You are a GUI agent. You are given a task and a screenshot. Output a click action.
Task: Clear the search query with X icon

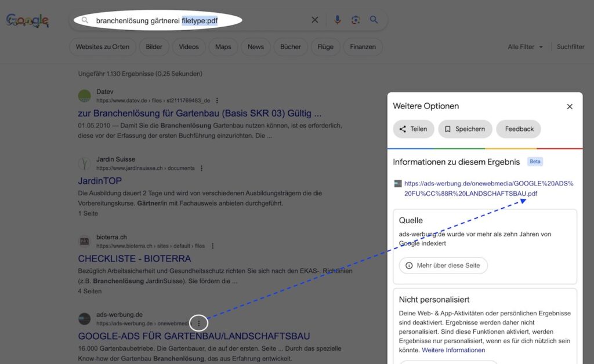pyautogui.click(x=315, y=20)
